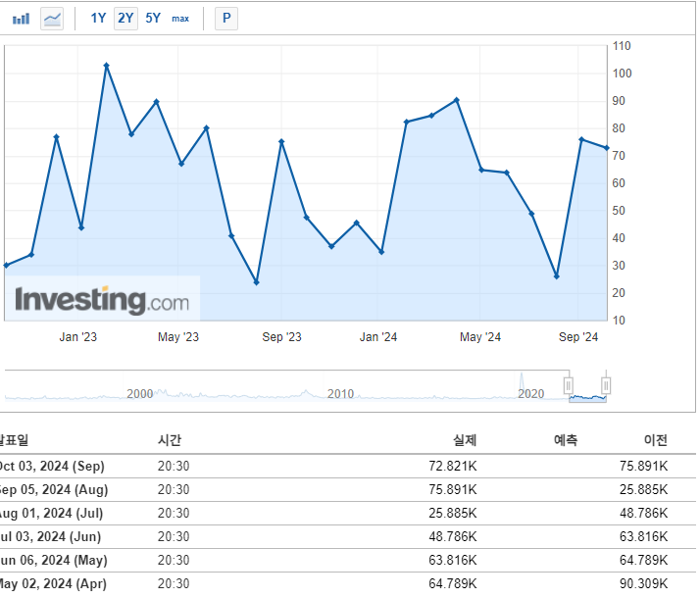
Task: Select the 2Y time range
Action: (x=125, y=19)
